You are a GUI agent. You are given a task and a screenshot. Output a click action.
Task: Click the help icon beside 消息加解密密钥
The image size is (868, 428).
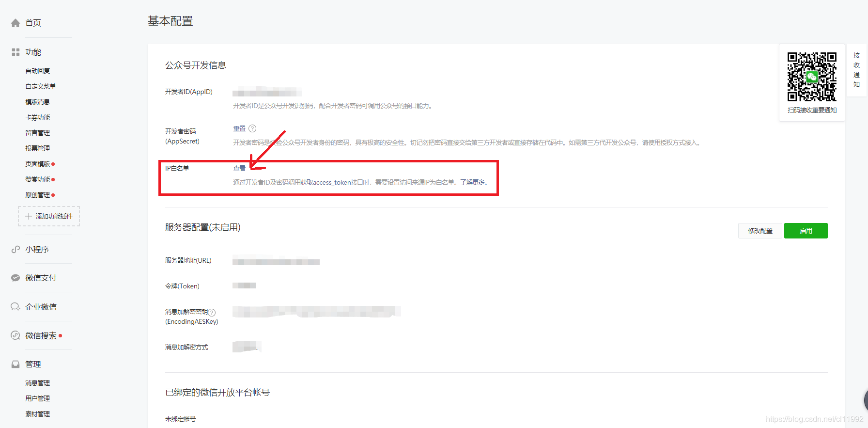tap(212, 313)
